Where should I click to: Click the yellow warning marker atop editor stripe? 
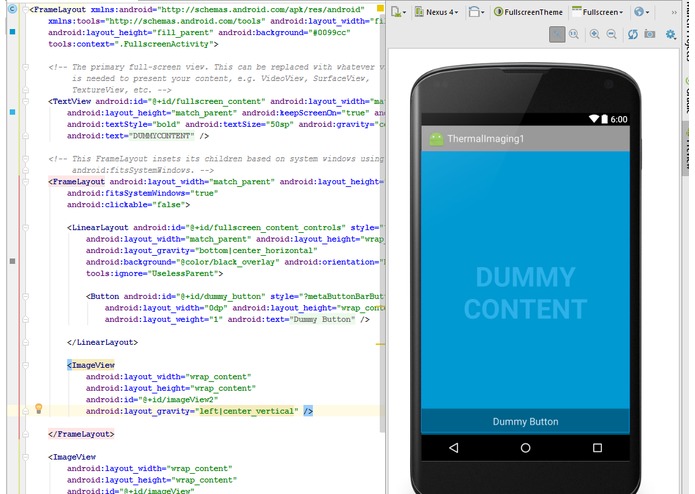(x=380, y=8)
